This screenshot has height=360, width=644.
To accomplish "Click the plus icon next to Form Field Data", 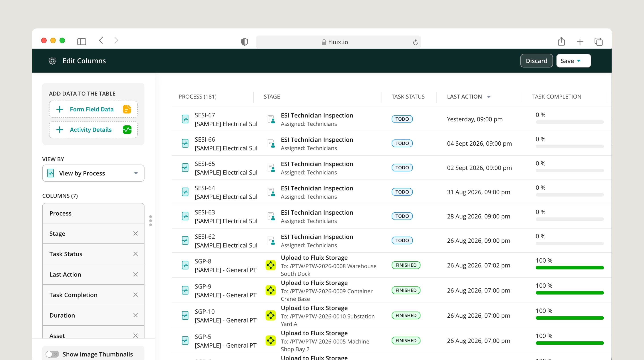I will point(60,109).
